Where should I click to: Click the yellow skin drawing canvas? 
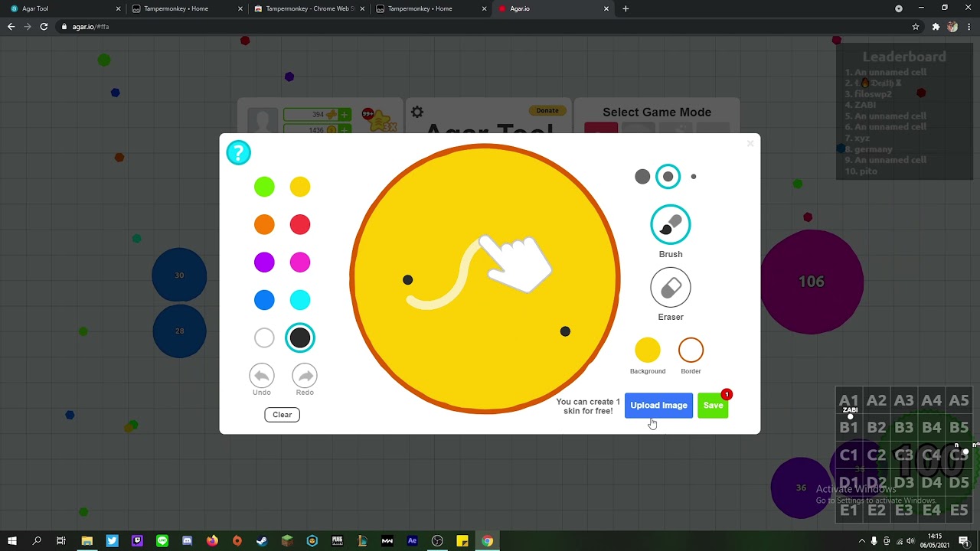[485, 279]
